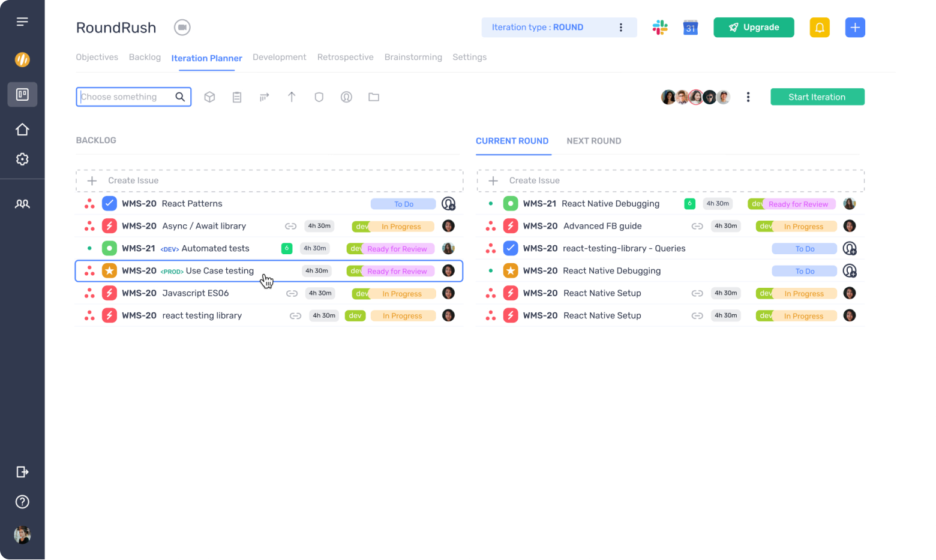Image resolution: width=936 pixels, height=560 pixels.
Task: Click the Start Iteration button
Action: click(x=817, y=97)
